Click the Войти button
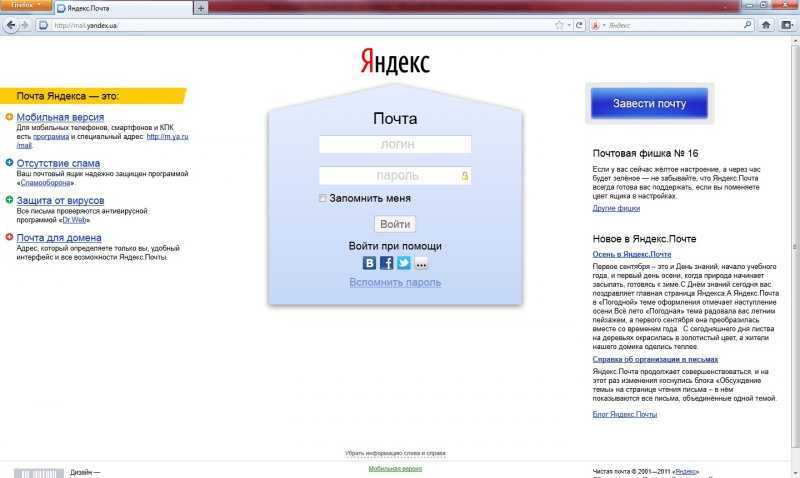 (395, 224)
